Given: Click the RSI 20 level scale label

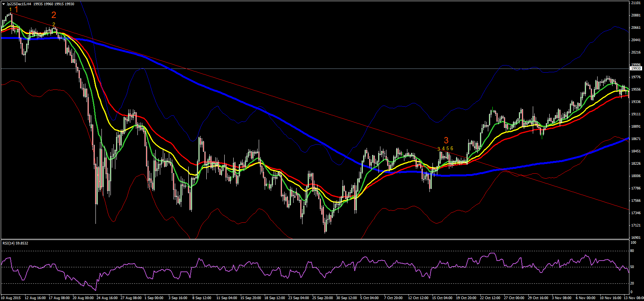Looking at the screenshot, I should point(632,283).
